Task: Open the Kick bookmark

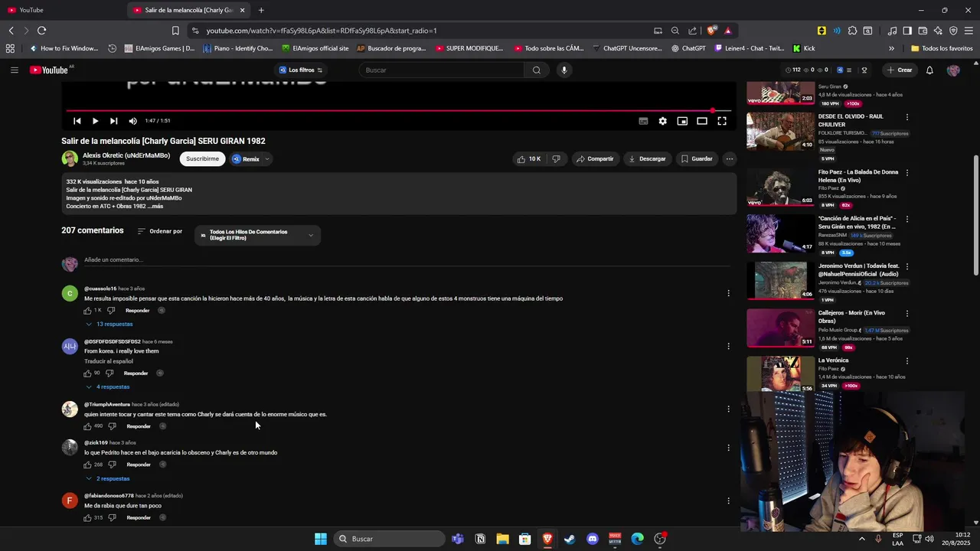Action: (x=804, y=48)
